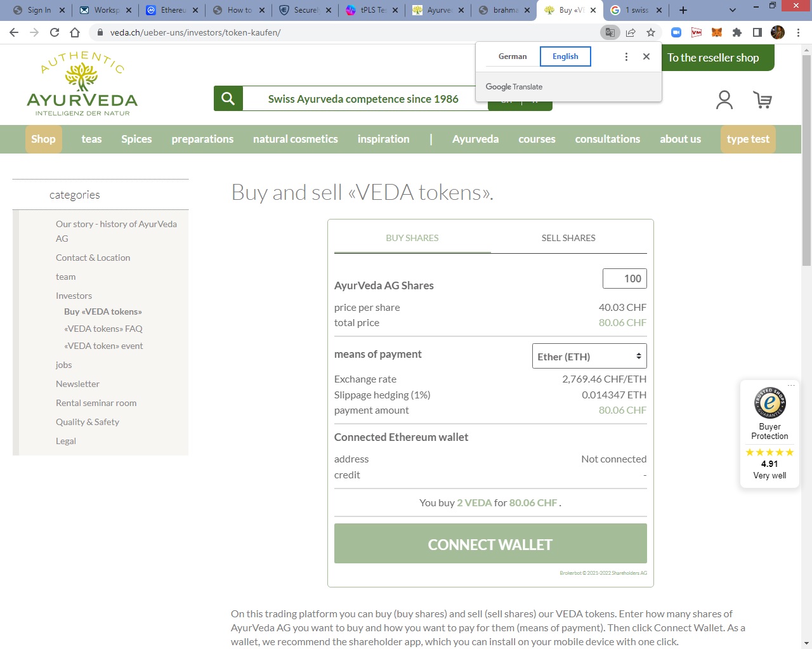Open Buy «VEDA tokens» sidebar link
812x649 pixels.
tap(103, 311)
